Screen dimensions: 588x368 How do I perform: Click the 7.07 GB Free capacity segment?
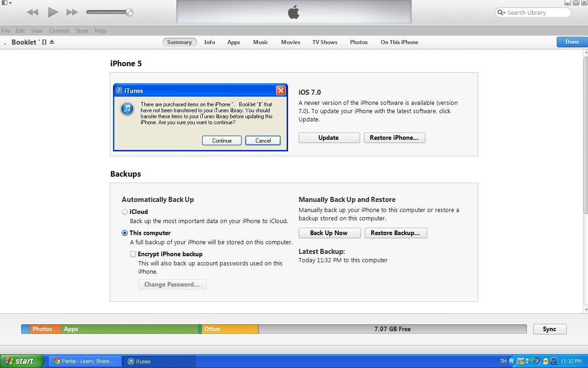pos(392,329)
